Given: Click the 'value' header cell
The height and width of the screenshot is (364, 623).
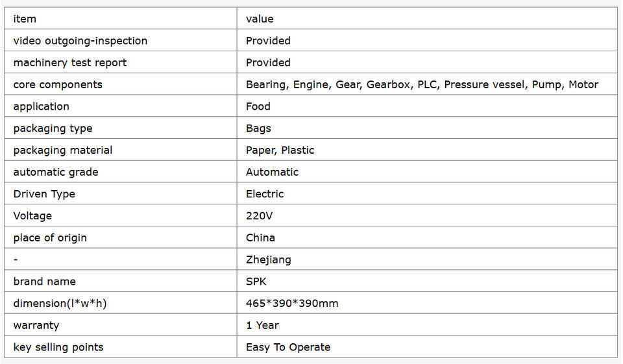Looking at the screenshot, I should coord(260,19).
